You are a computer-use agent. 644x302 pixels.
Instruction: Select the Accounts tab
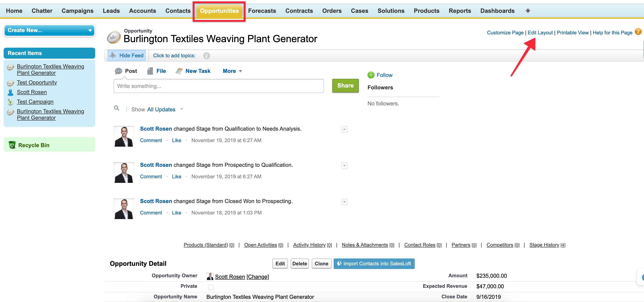[143, 11]
